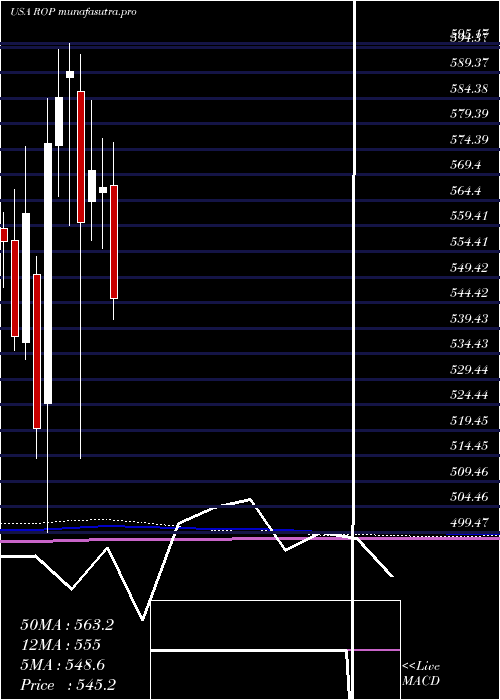Click the 554.41 price axis label

pos(469,242)
